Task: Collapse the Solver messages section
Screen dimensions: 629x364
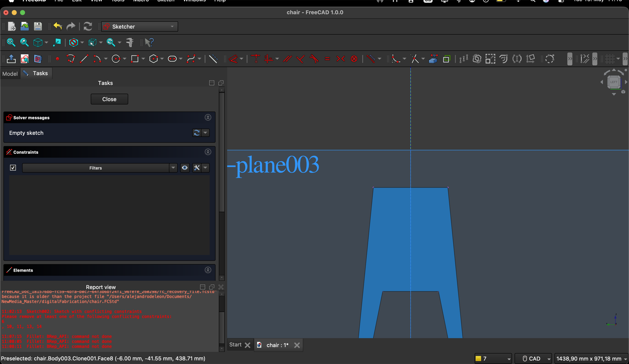Action: click(x=208, y=118)
